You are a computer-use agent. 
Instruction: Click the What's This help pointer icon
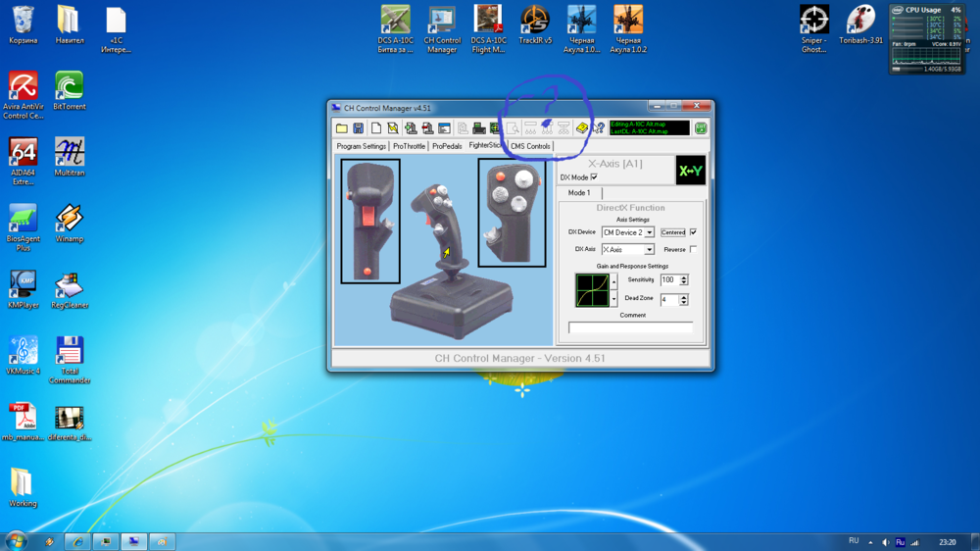(599, 128)
